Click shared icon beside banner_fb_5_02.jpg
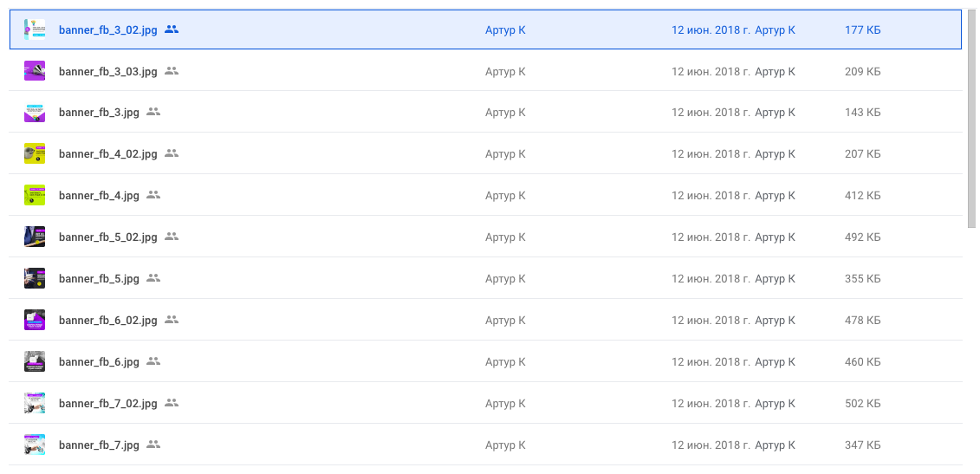 pos(172,237)
